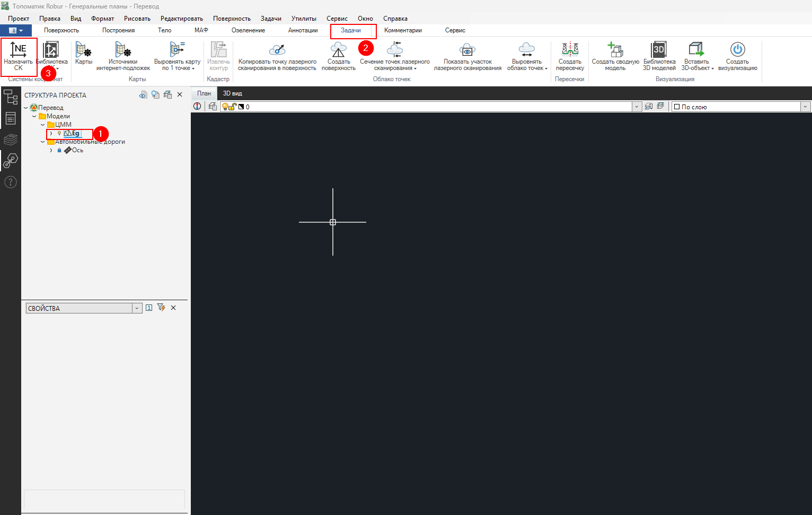812x515 pixels.
Task: Click the first layer state icon after the layer combo box
Action: tap(648, 107)
